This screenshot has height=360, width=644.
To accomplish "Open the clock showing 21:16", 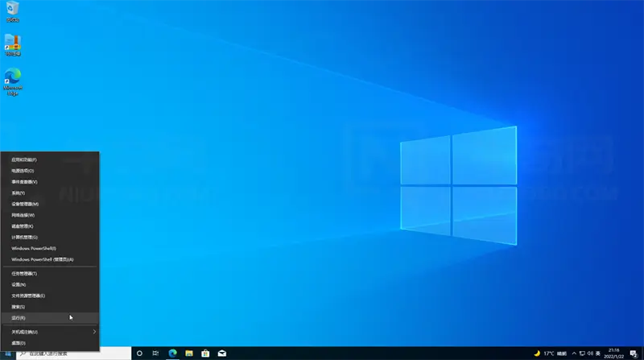I will pyautogui.click(x=613, y=354).
